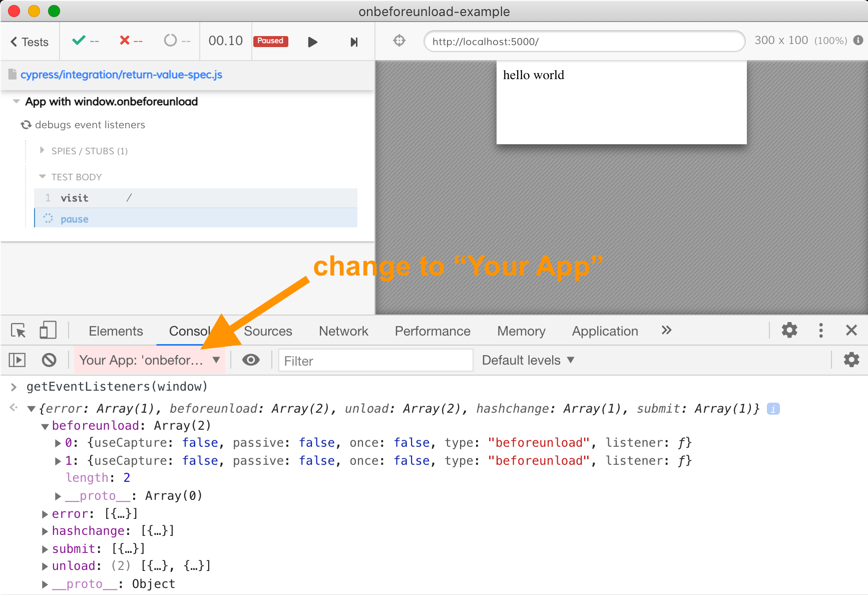This screenshot has width=868, height=596.
Task: Open the selector playground crosshair
Action: [x=399, y=41]
